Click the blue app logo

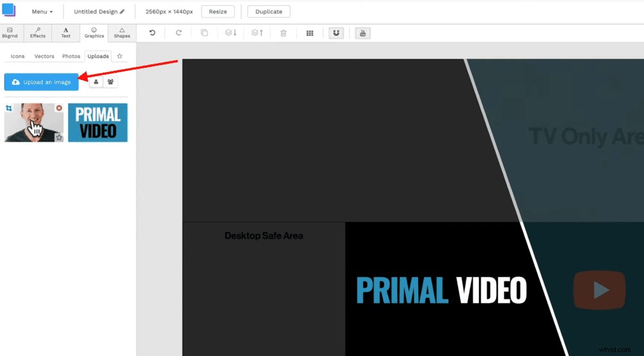tap(8, 10)
